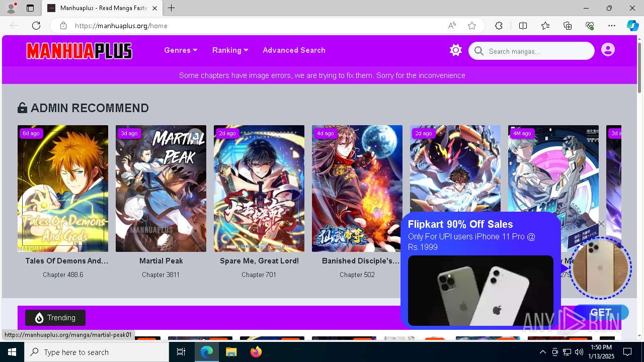
Task: Expand the Genres dropdown menu
Action: (x=181, y=50)
